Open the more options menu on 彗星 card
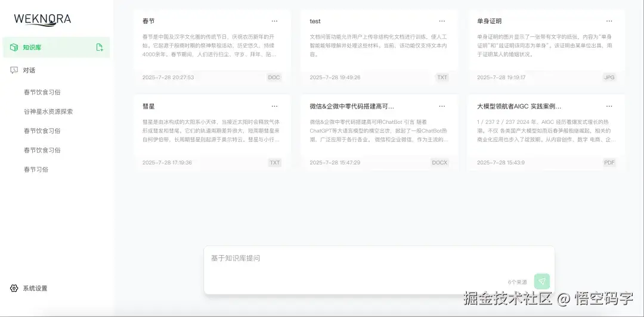 [274, 106]
